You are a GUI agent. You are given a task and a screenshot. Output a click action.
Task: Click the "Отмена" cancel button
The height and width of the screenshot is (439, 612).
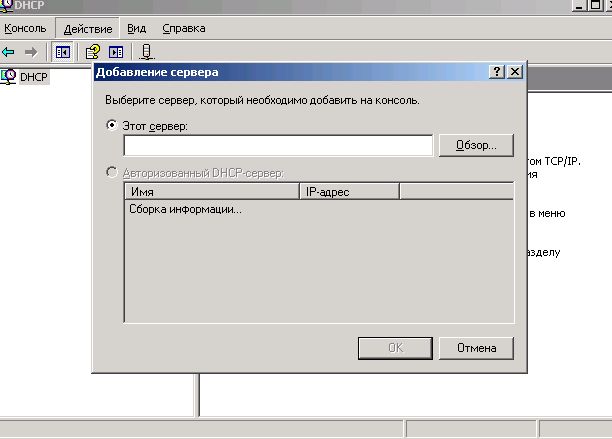click(x=476, y=348)
